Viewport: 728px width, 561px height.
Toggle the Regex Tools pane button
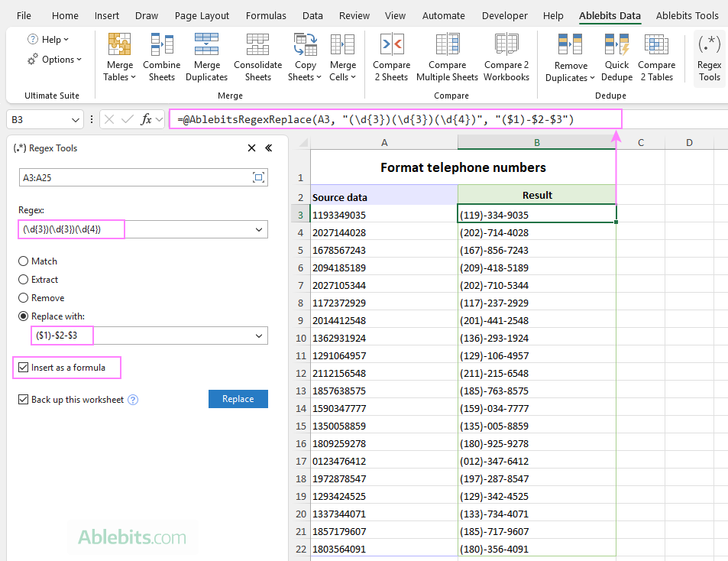710,57
